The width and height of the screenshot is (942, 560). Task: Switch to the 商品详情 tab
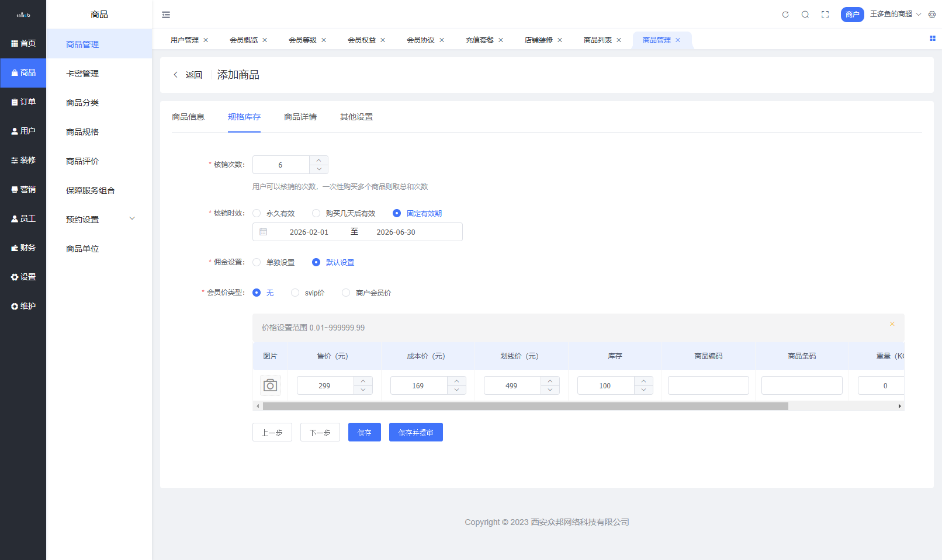click(300, 117)
